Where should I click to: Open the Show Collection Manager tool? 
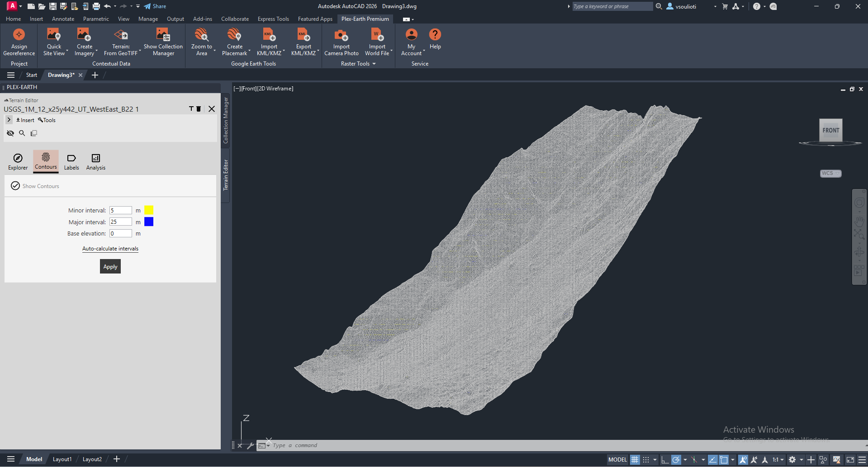163,35
